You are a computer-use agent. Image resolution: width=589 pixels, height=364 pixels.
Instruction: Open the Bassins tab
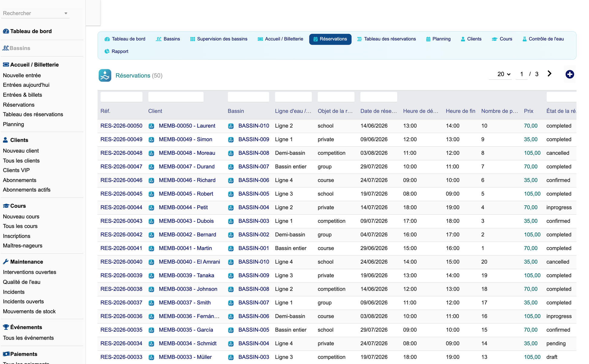[x=168, y=39]
